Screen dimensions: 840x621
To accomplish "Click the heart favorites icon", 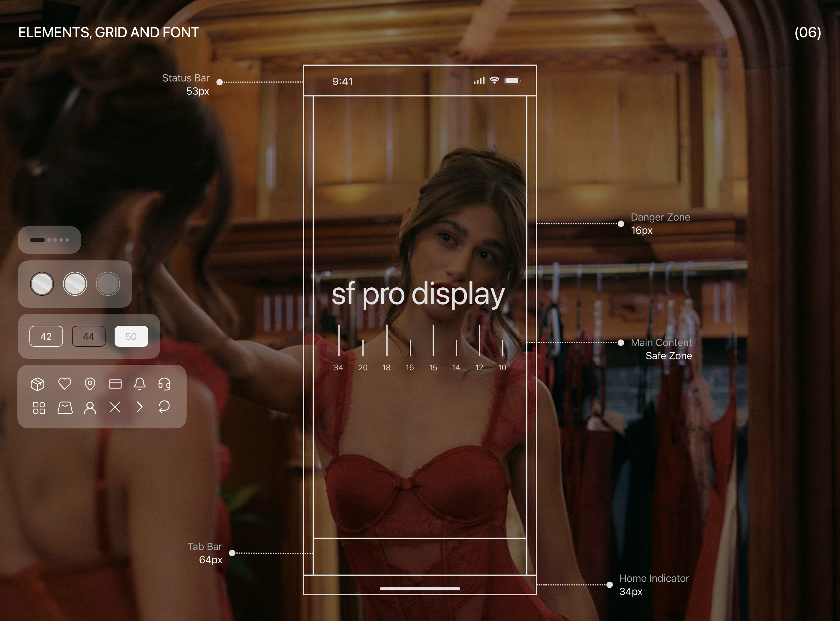I will pyautogui.click(x=64, y=383).
